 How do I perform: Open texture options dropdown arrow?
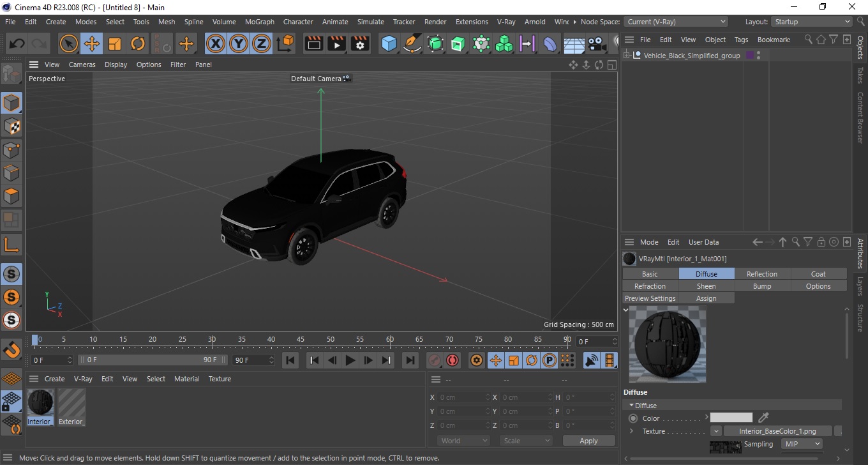tap(717, 431)
